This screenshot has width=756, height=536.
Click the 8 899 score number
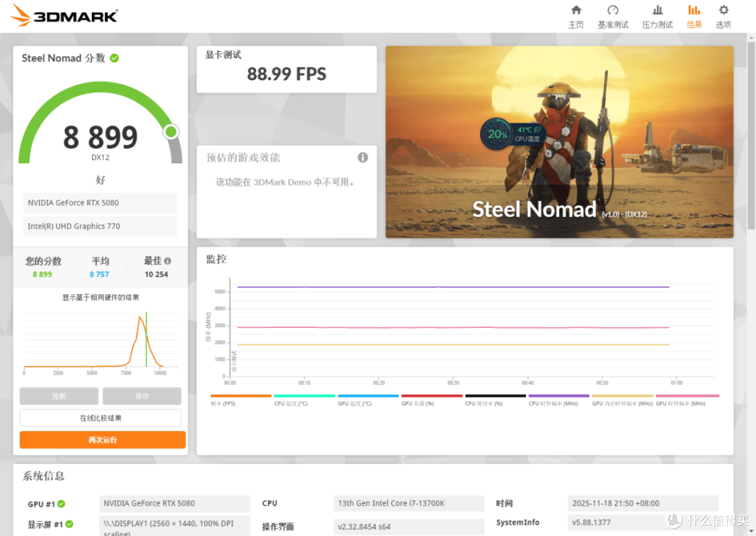100,137
